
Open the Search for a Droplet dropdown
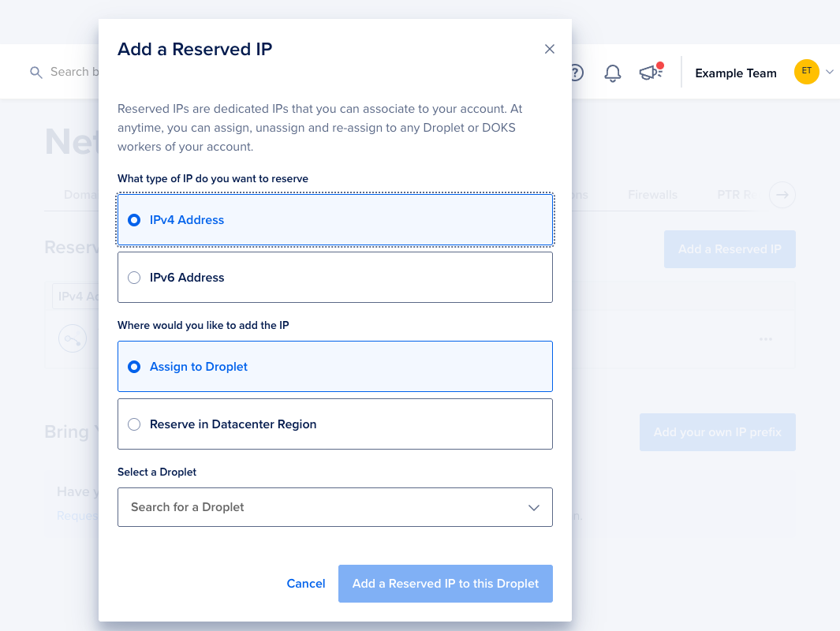point(335,507)
